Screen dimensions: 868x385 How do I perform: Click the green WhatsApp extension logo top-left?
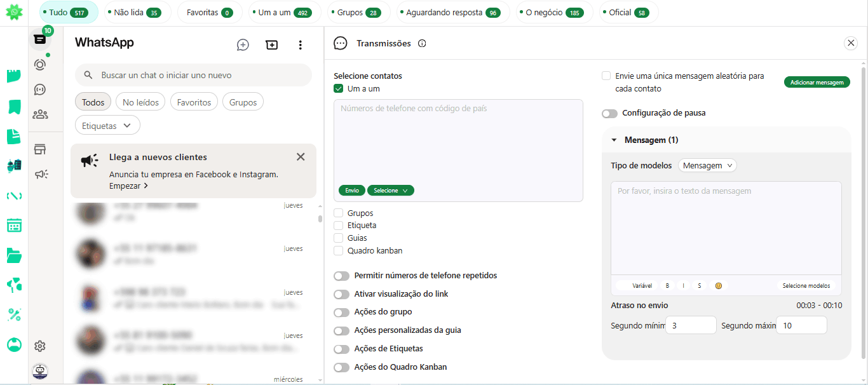pos(14,12)
